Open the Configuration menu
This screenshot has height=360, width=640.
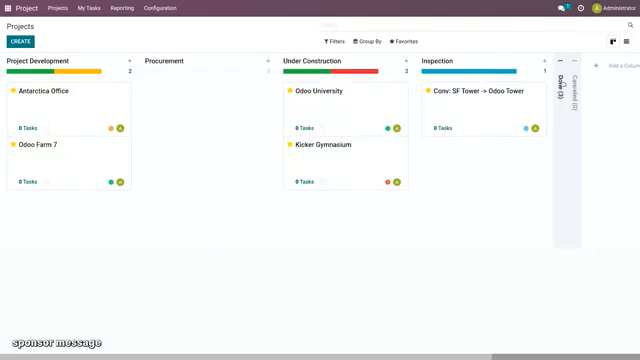click(x=160, y=8)
